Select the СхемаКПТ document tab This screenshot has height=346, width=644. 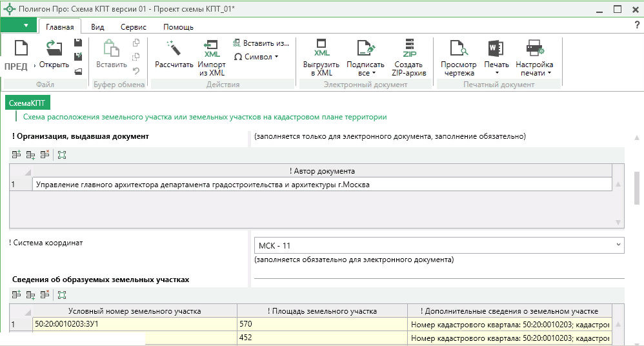pyautogui.click(x=28, y=103)
